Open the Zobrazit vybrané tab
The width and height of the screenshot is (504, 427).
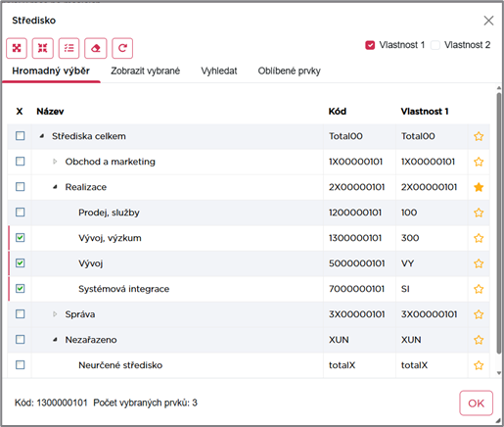pyautogui.click(x=145, y=71)
